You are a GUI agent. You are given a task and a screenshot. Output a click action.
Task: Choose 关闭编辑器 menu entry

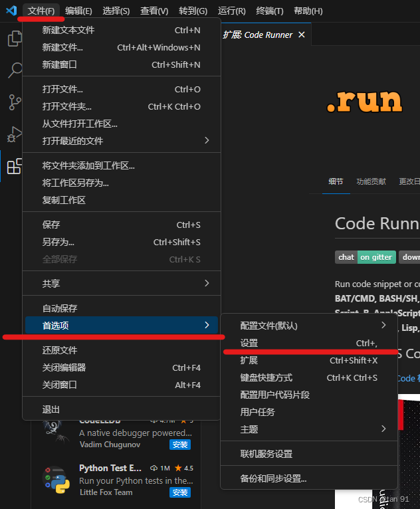[122, 367]
